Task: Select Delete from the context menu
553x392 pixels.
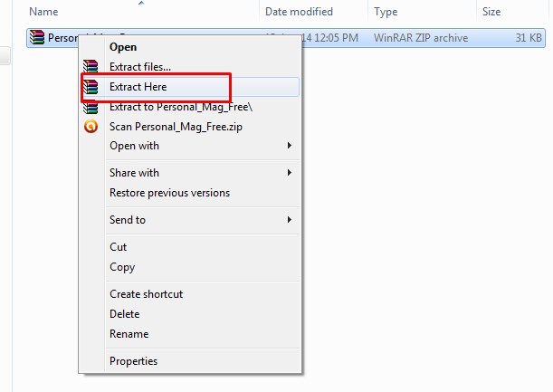Action: pos(125,314)
